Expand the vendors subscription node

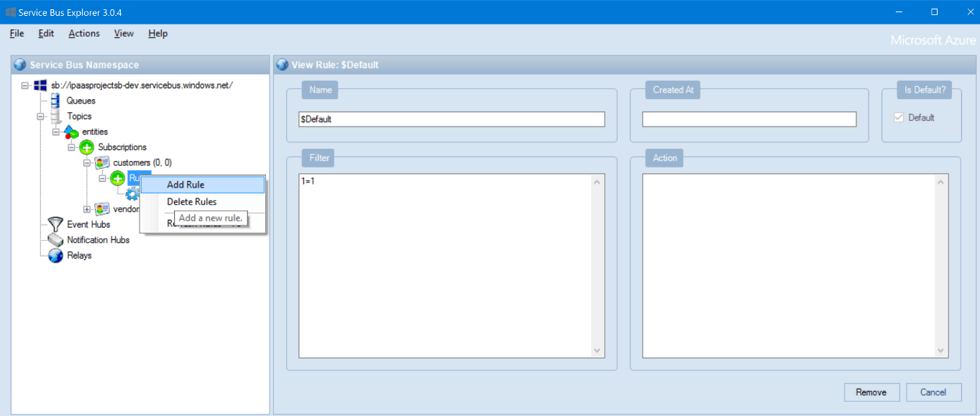87,209
